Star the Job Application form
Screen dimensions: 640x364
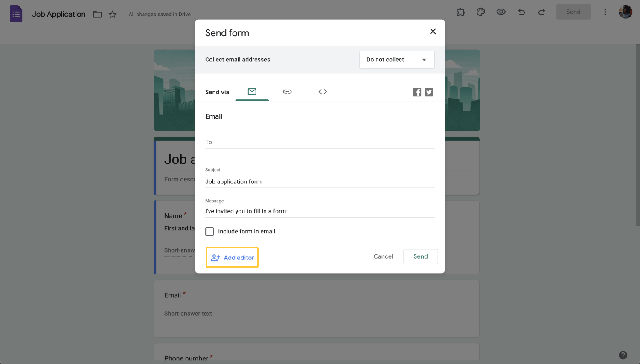point(113,15)
